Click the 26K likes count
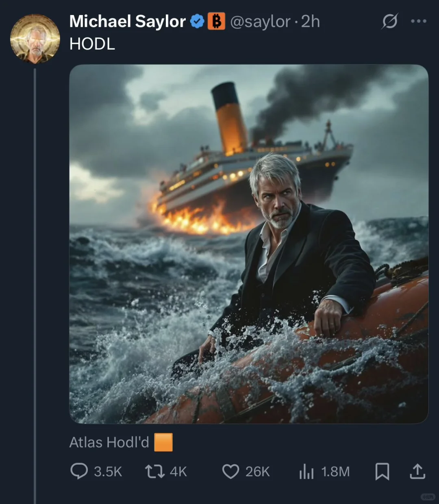439x504 pixels. (x=257, y=472)
